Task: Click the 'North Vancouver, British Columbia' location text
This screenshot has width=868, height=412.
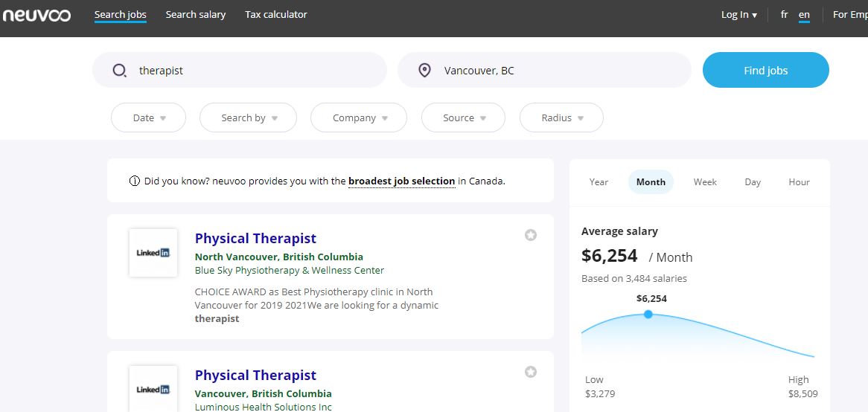Action: (279, 257)
